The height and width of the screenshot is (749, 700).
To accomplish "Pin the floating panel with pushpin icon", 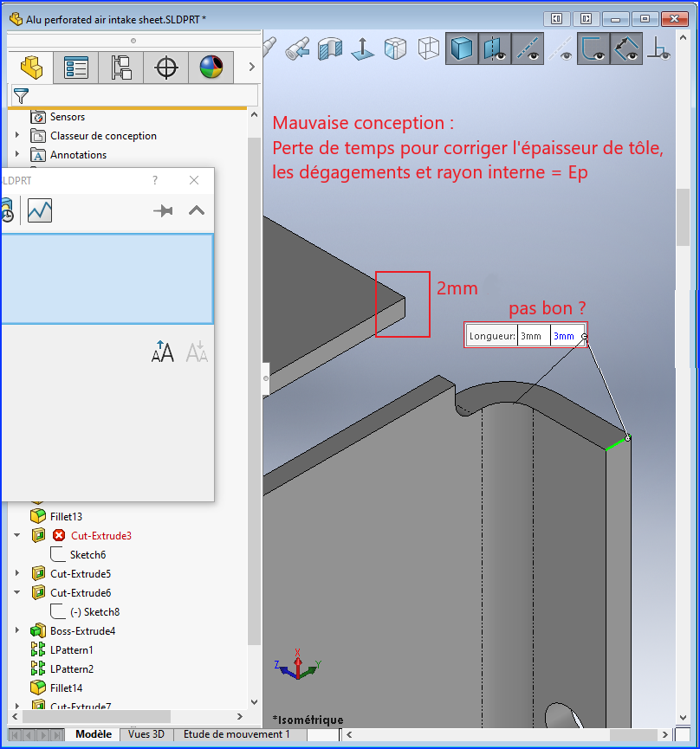I will [x=163, y=210].
